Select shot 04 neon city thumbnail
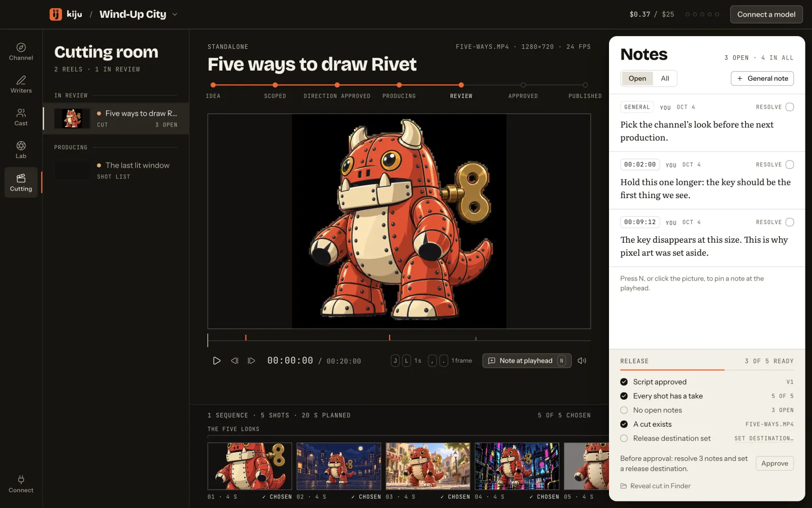This screenshot has height=508, width=812. pyautogui.click(x=517, y=466)
